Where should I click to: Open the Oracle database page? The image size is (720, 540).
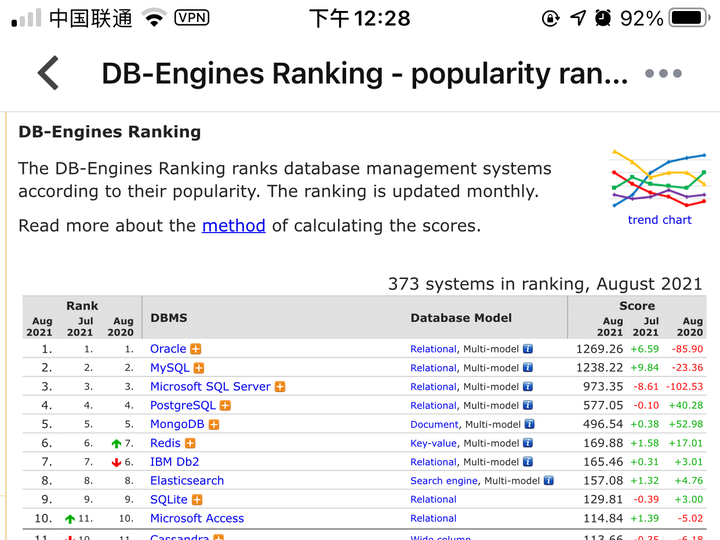pyautogui.click(x=168, y=349)
